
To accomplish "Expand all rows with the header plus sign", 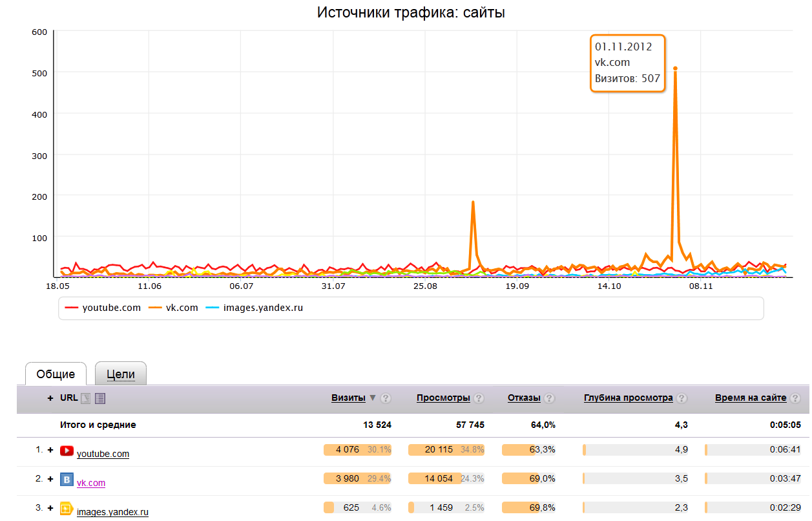I will coord(50,398).
